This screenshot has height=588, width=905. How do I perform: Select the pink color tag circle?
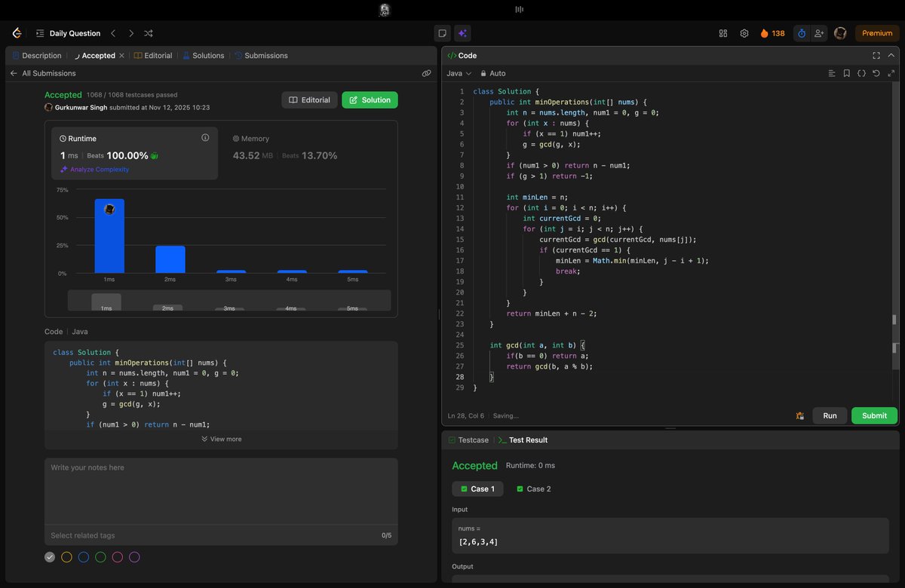[118, 557]
